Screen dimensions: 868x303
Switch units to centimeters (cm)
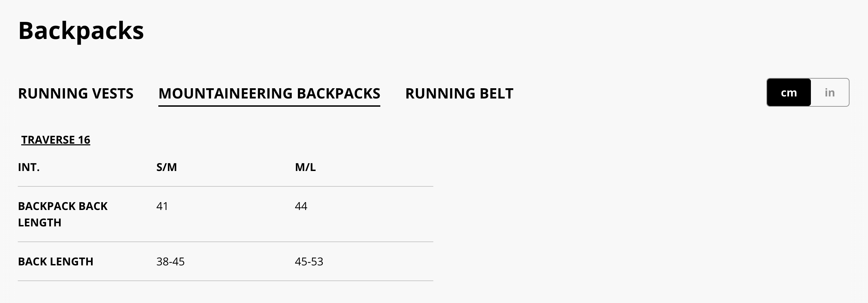pyautogui.click(x=789, y=93)
